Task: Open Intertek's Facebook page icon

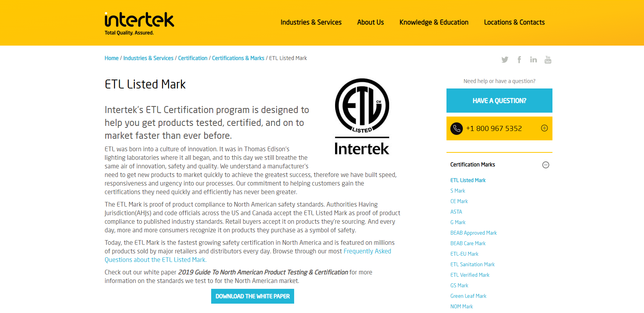Action: [519, 60]
